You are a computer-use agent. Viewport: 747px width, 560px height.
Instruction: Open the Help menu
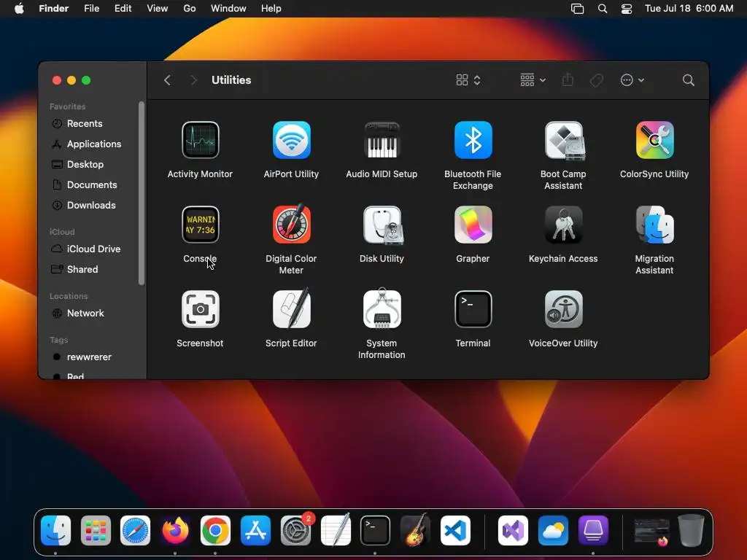(271, 9)
